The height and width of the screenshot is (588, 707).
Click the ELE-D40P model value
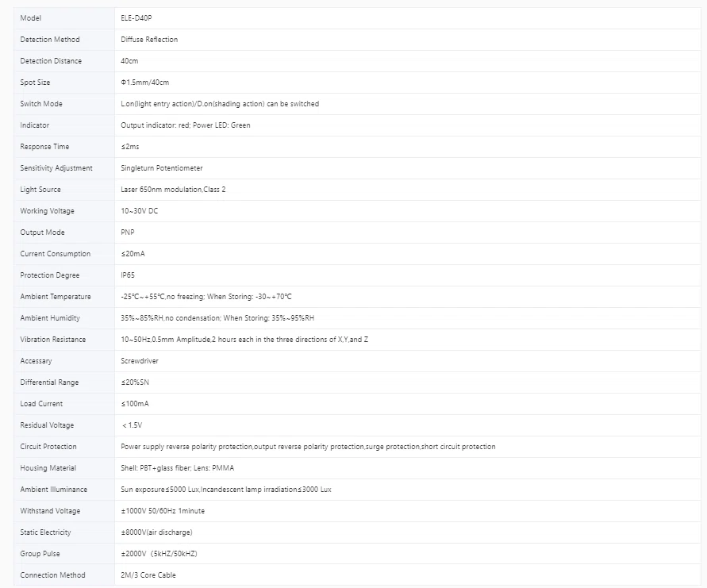pos(136,18)
